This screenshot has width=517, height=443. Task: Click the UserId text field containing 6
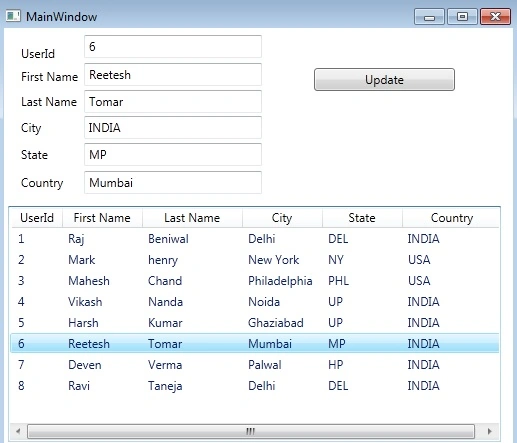coord(173,47)
